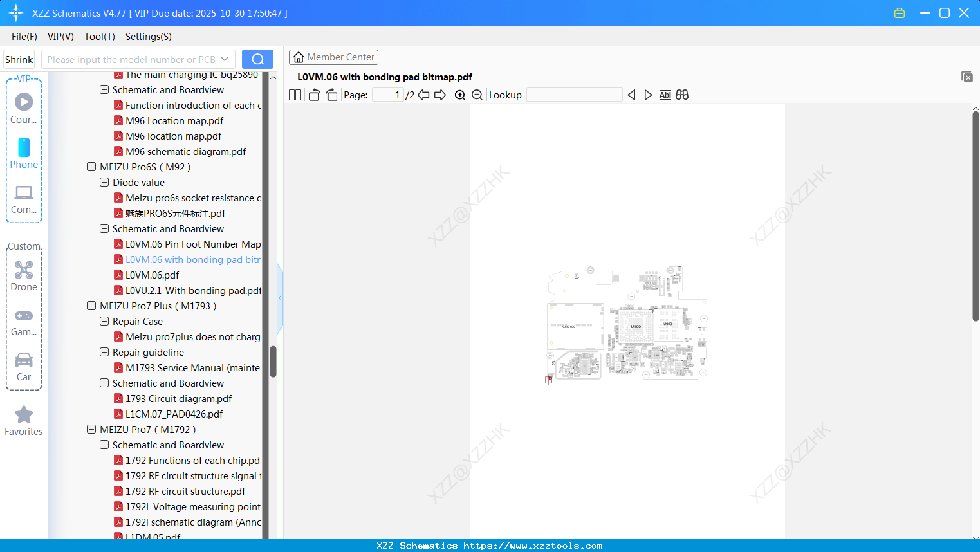Rotate the PDF counterclockwise
The height and width of the screenshot is (552, 980).
[x=314, y=95]
